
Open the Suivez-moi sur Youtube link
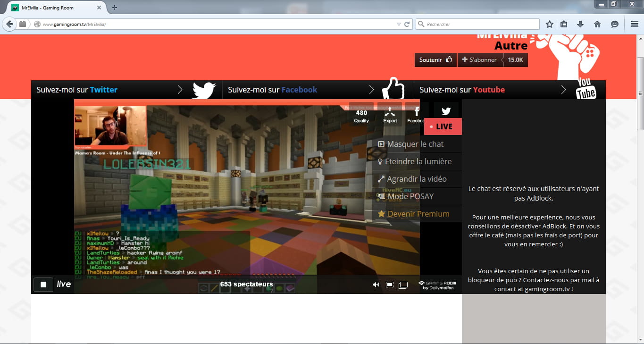pyautogui.click(x=462, y=90)
